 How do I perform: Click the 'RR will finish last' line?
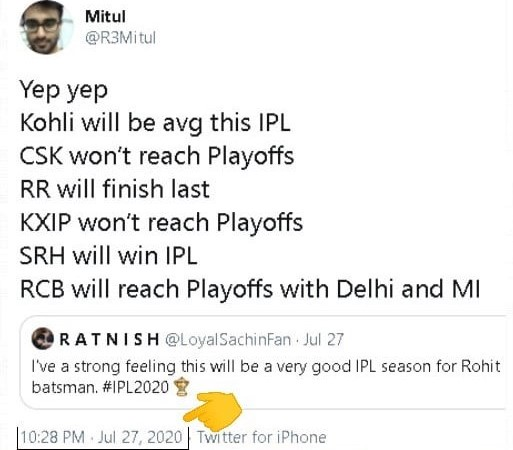pos(115,189)
